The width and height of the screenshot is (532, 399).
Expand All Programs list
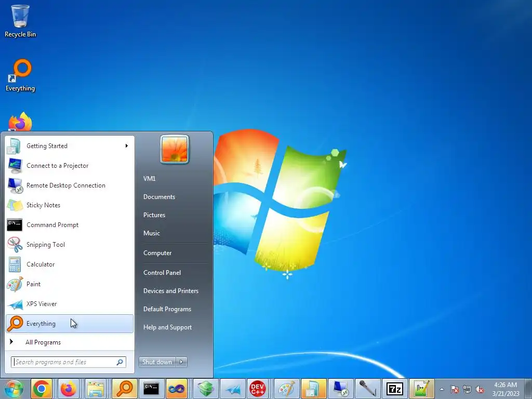[x=70, y=342]
